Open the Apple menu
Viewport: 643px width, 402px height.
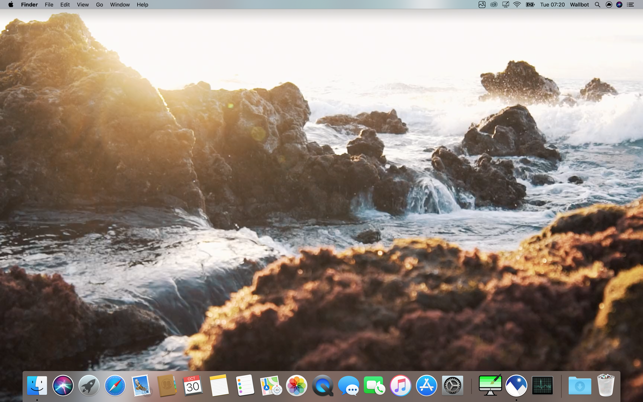click(11, 5)
